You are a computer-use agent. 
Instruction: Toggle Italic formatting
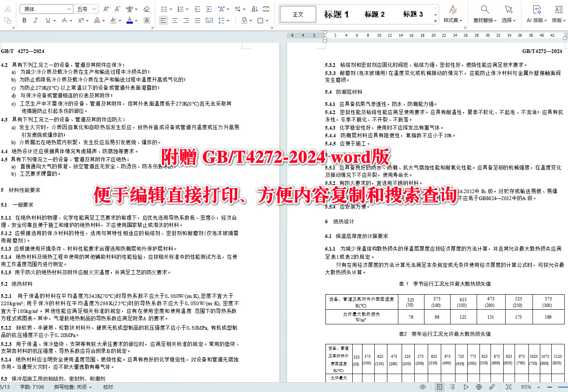coord(36,20)
